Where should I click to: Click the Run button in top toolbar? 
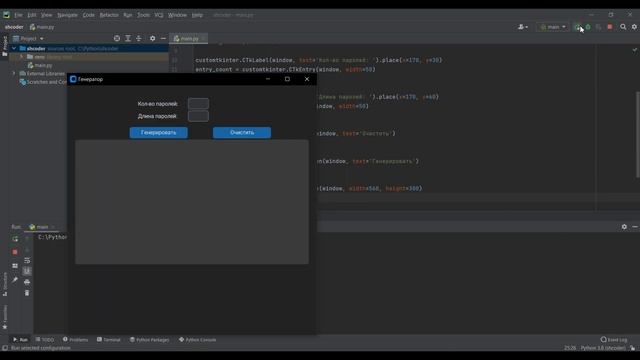577,27
